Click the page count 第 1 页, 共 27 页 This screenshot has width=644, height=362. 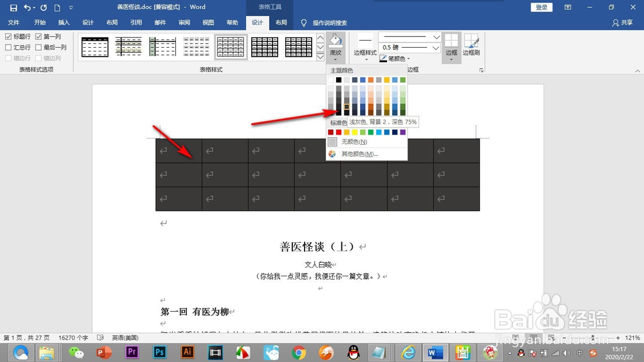[x=26, y=338]
